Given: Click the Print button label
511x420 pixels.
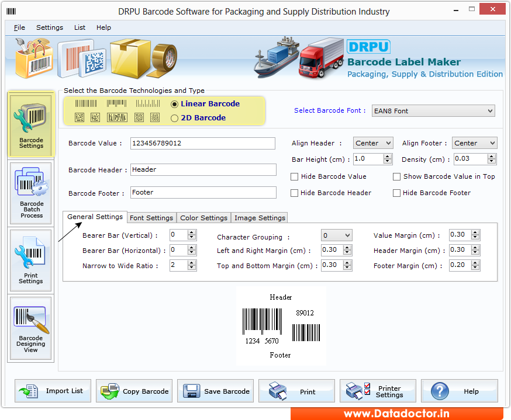Looking at the screenshot, I should point(308,392).
